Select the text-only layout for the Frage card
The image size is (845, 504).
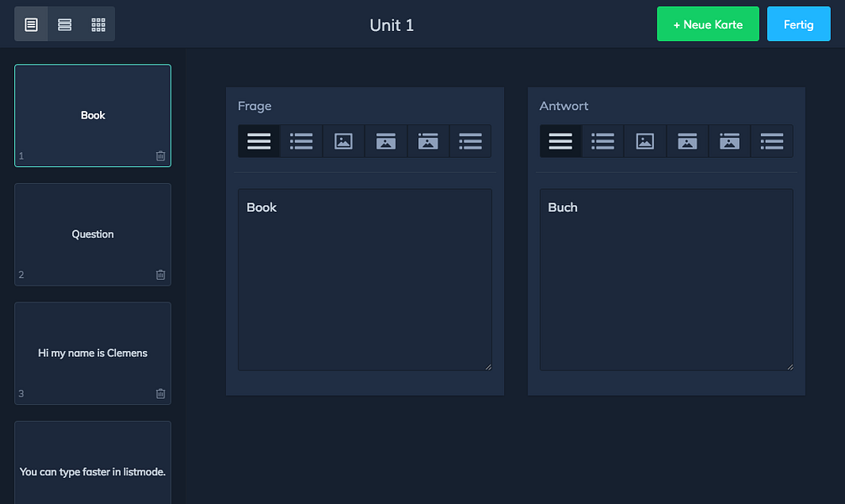(x=258, y=141)
